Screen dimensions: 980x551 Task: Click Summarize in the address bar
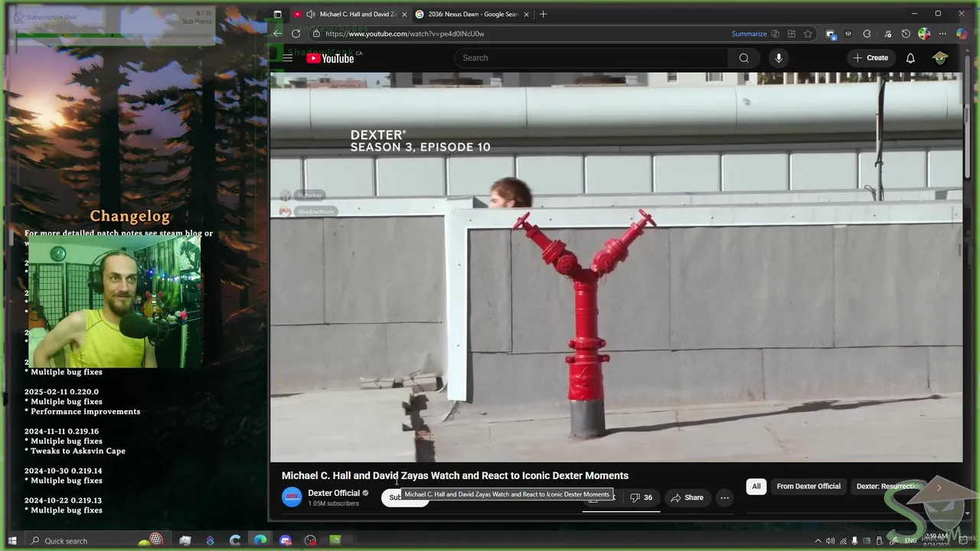click(749, 34)
